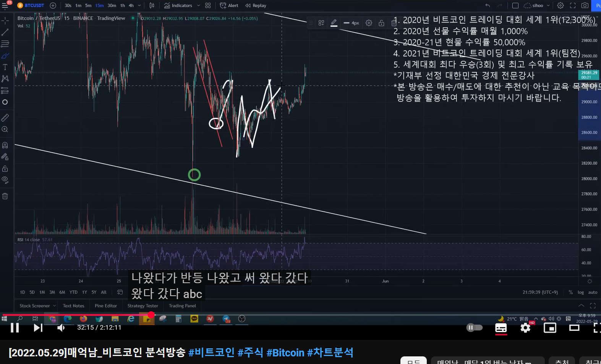Open chart settings gear in top toolbar
Image resolution: width=601 pixels, height=364 pixels.
click(560, 5)
